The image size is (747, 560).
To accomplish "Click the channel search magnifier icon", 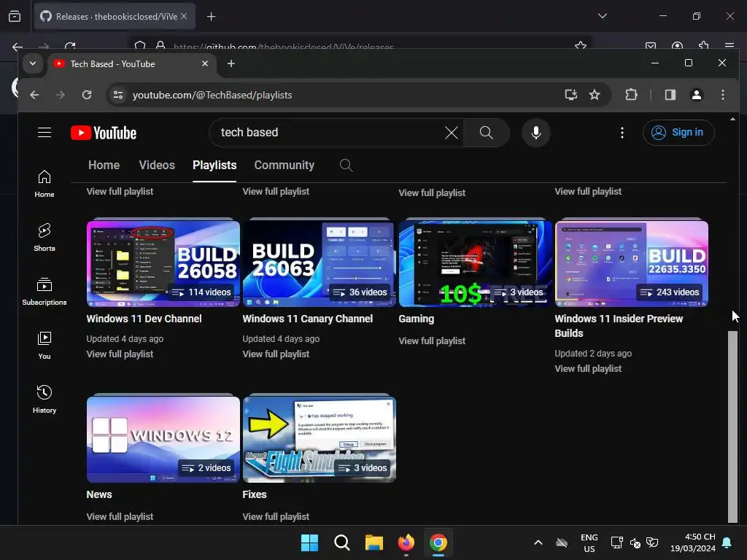I will 347,166.
